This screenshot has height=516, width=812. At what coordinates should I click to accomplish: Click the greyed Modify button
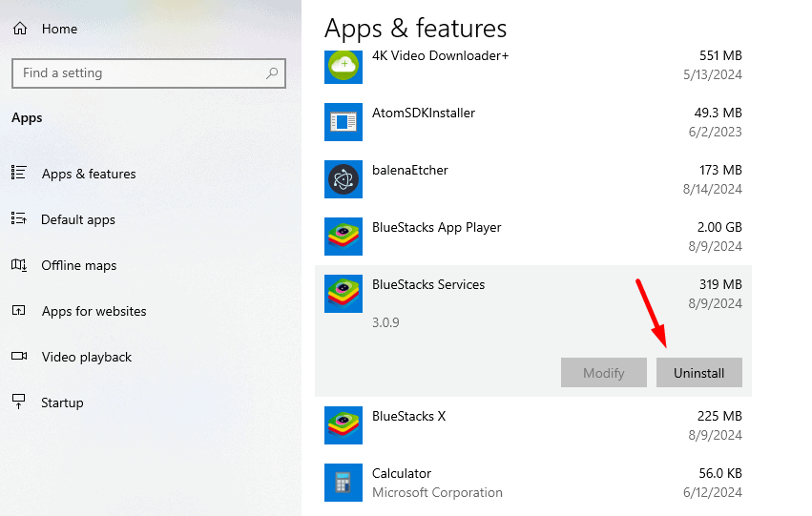(x=604, y=373)
